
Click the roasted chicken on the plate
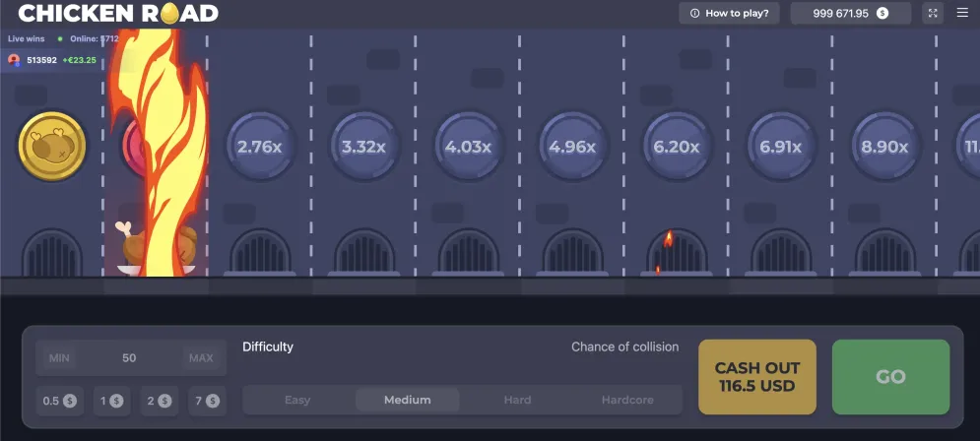(x=157, y=249)
